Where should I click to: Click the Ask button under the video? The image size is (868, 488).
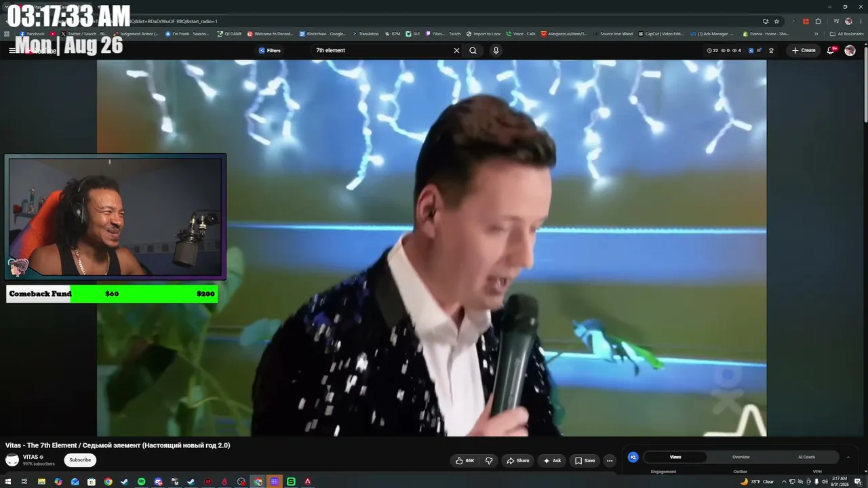tap(551, 461)
